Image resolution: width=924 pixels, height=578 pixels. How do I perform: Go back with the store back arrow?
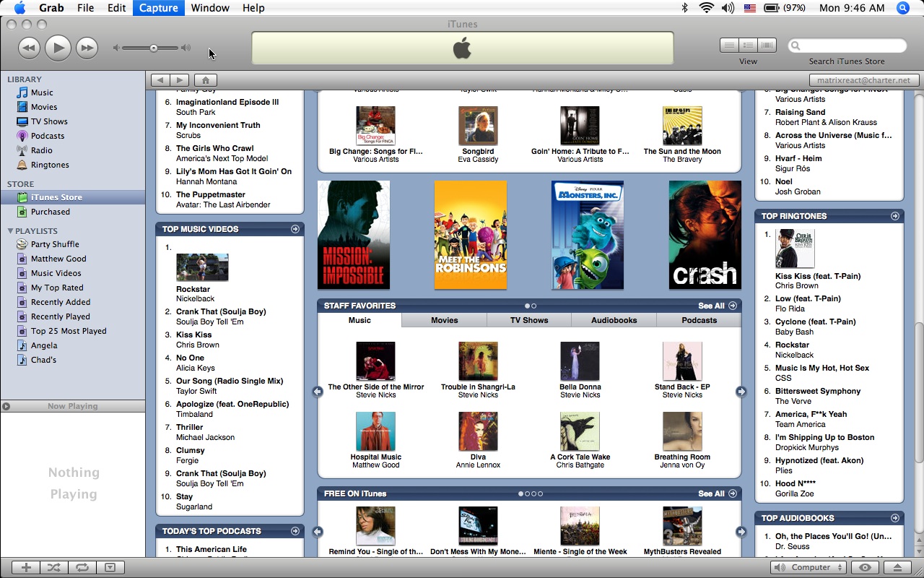pyautogui.click(x=161, y=80)
